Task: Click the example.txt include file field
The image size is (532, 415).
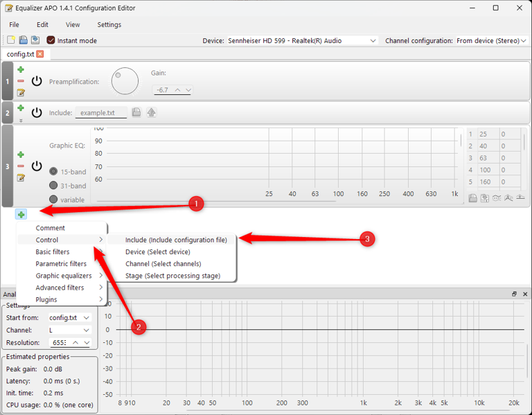Action: 100,113
